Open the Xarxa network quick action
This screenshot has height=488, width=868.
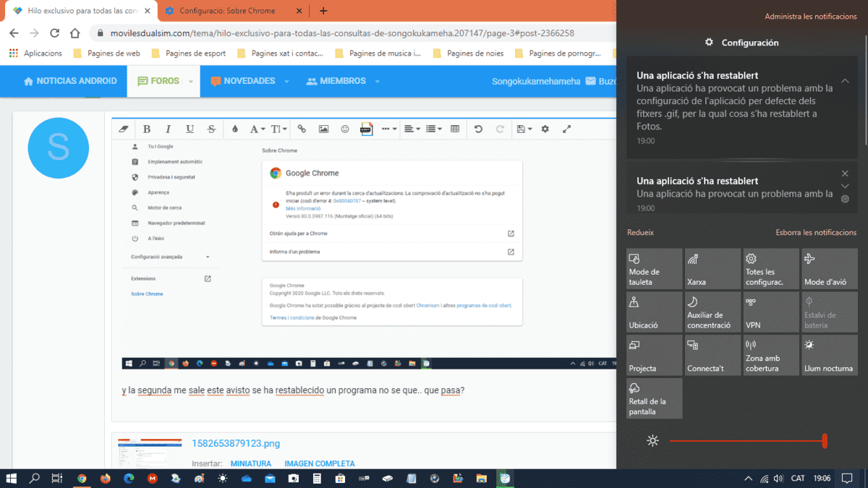(x=712, y=269)
